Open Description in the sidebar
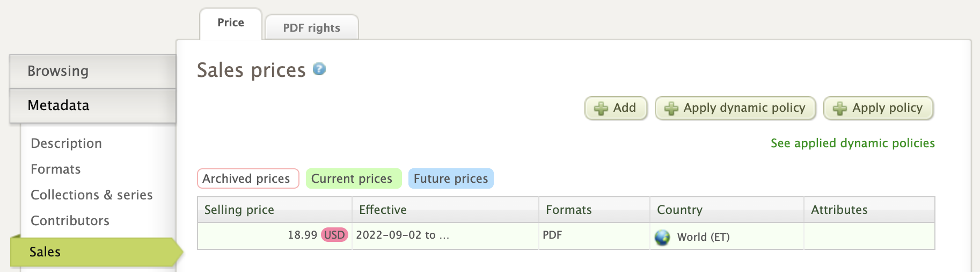 pyautogui.click(x=67, y=144)
